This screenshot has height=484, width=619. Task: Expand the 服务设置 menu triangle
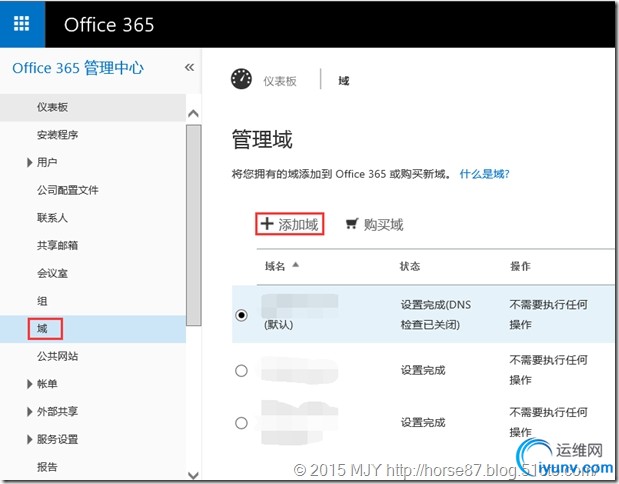[29, 439]
